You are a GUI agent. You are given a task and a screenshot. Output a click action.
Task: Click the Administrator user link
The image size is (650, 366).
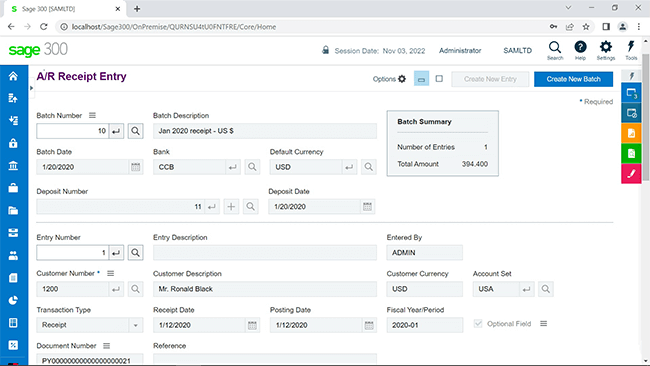click(x=460, y=51)
